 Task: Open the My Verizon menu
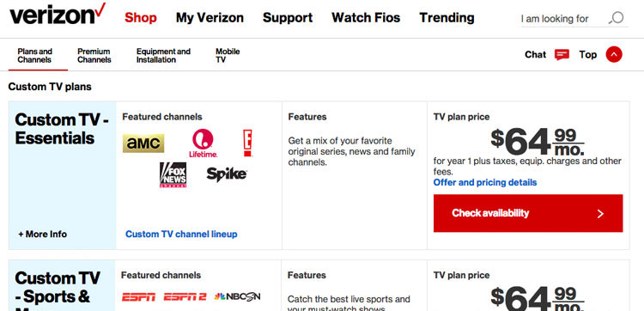[210, 18]
